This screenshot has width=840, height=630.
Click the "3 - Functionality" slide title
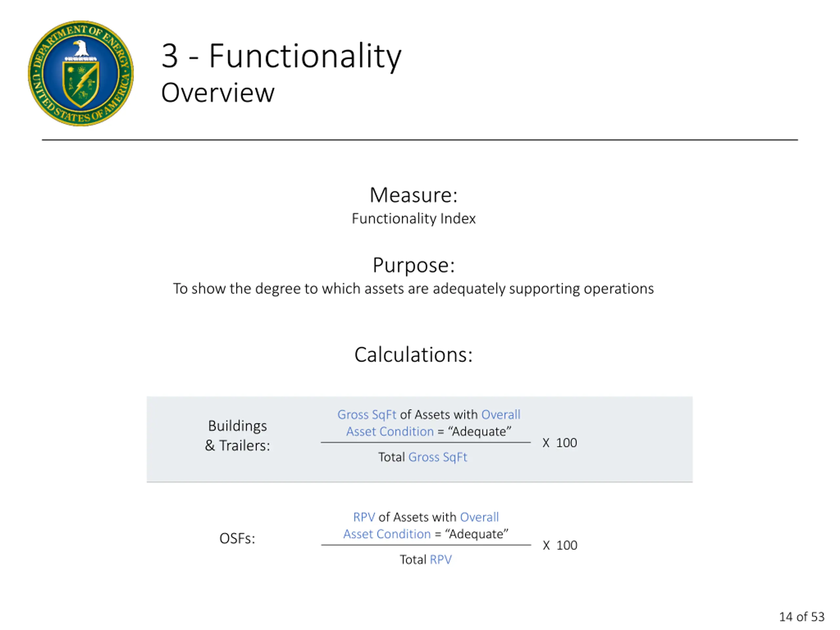(281, 56)
